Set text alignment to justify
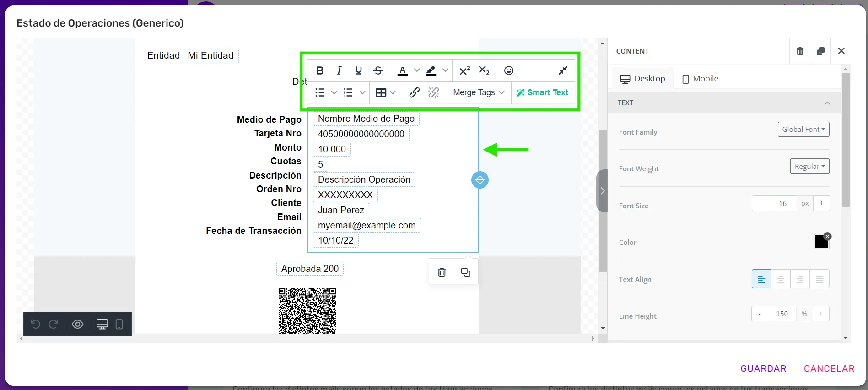This screenshot has width=868, height=390. (819, 279)
